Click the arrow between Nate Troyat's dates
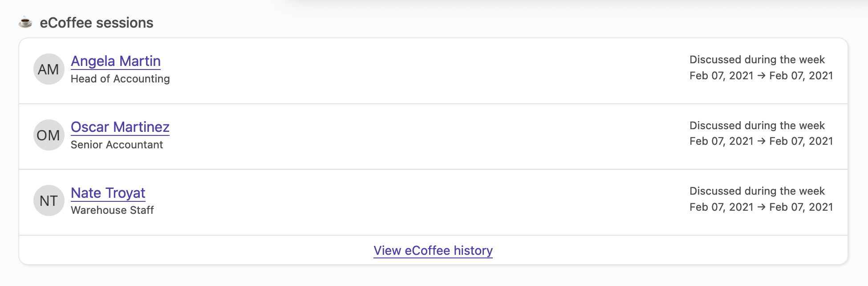Viewport: 868px width, 286px height. [761, 207]
